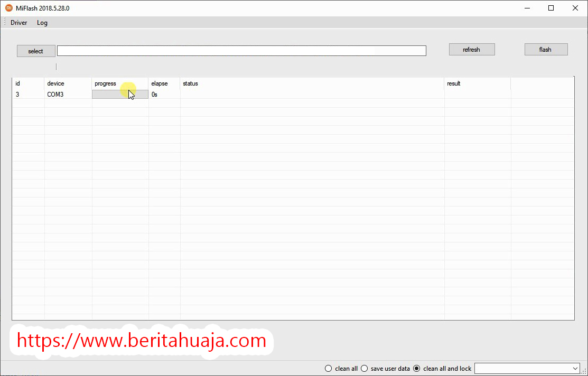
Task: Click the COM3 device progress bar
Action: 111,95
